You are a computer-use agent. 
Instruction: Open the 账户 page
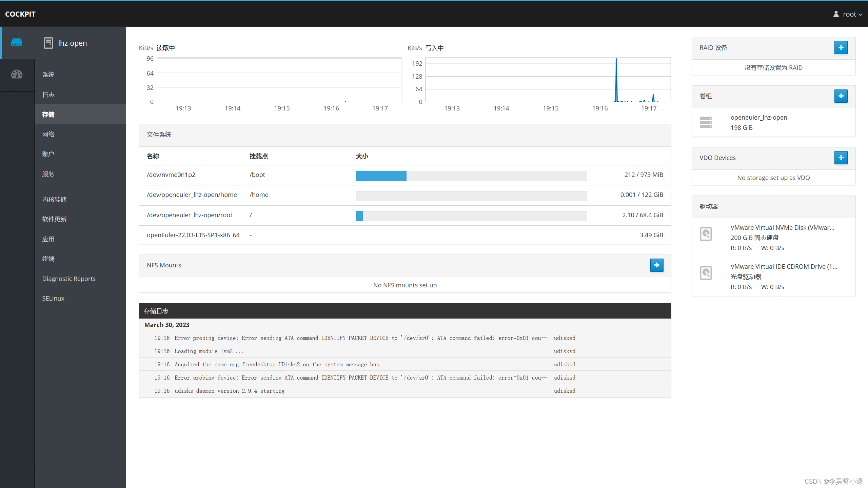click(80, 154)
